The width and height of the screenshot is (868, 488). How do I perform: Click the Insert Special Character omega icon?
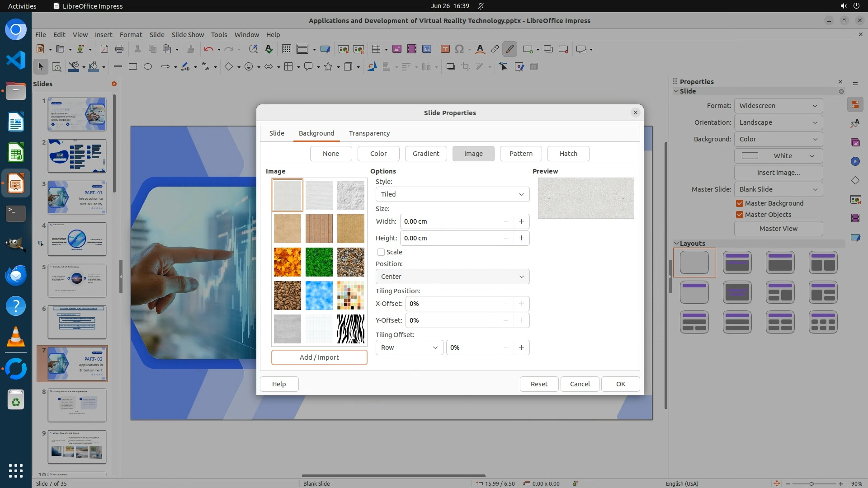point(459,49)
